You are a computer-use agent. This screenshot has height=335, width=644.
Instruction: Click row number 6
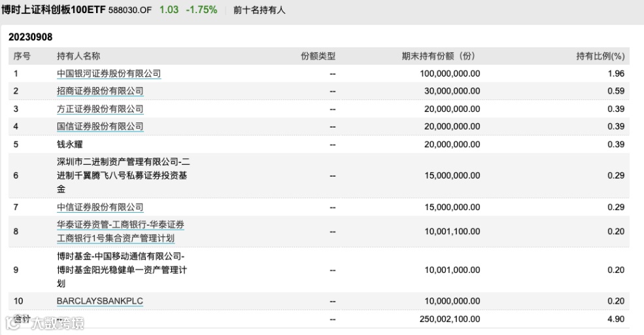click(x=16, y=175)
